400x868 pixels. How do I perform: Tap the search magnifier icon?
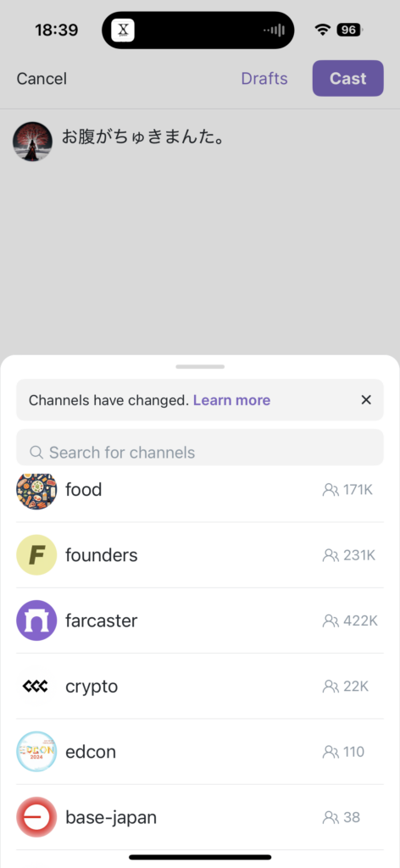36,453
